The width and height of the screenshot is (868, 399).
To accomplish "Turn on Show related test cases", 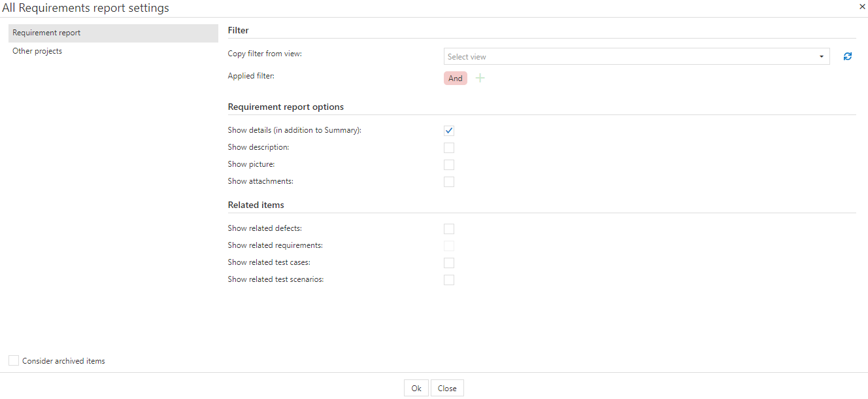I will 449,263.
